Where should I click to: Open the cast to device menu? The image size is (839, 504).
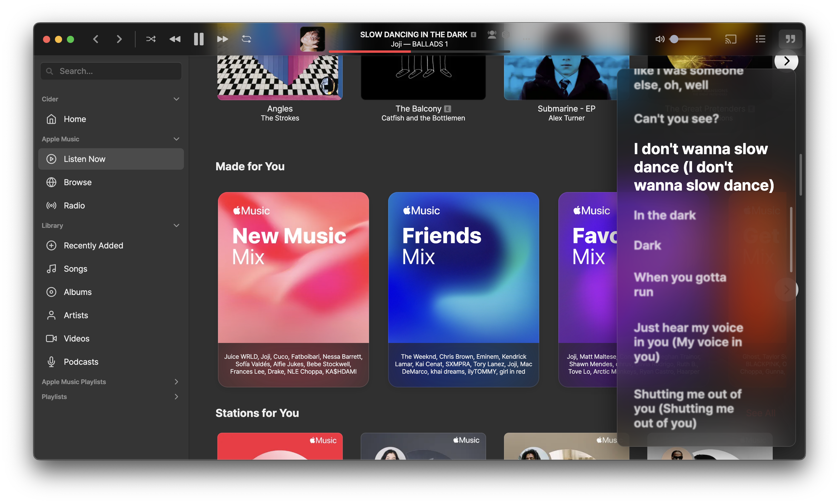pyautogui.click(x=731, y=39)
